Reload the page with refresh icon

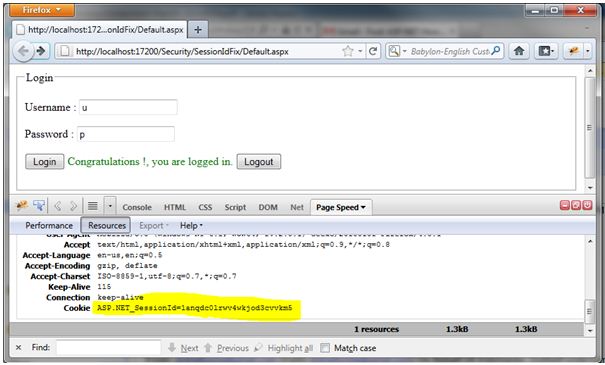pyautogui.click(x=373, y=51)
